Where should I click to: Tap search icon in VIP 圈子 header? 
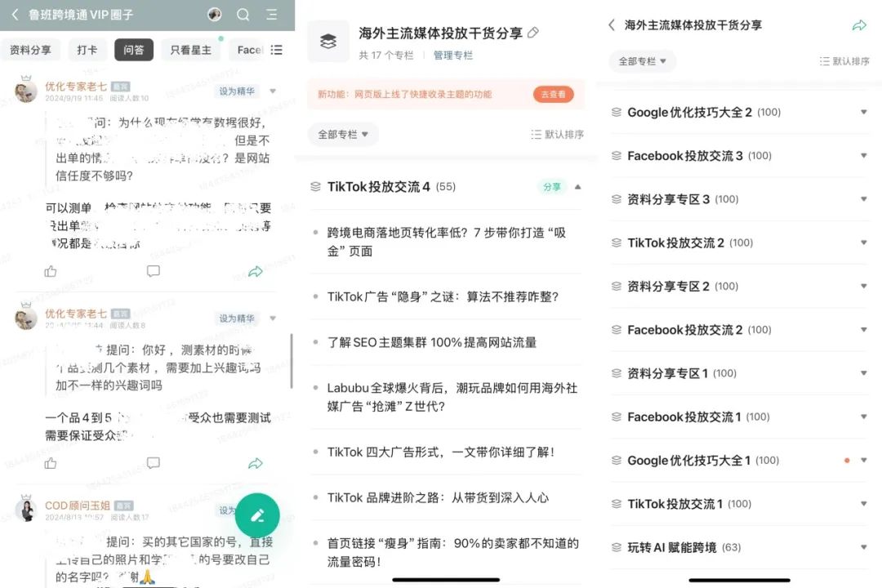[x=243, y=15]
